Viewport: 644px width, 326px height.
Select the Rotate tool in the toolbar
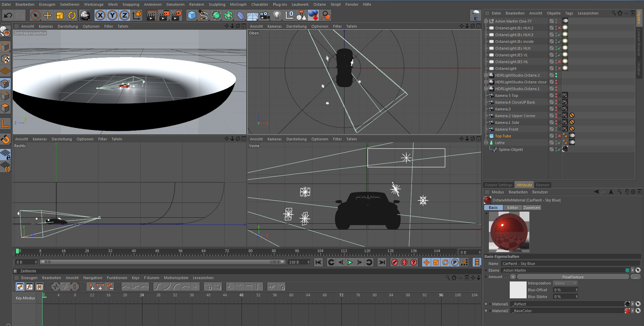coord(72,15)
